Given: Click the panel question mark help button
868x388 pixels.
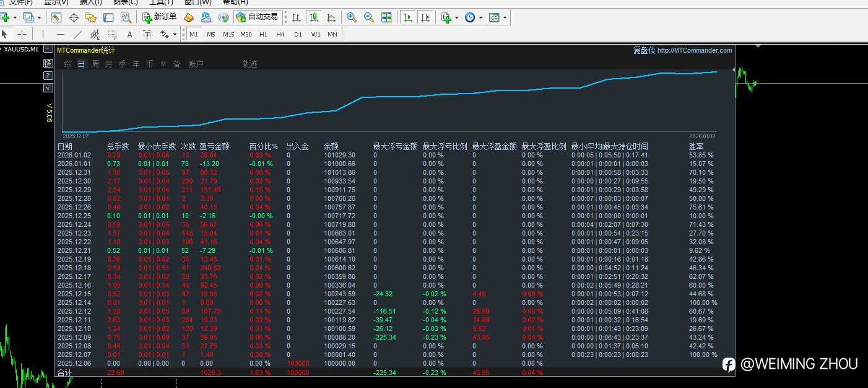Looking at the screenshot, I should click(48, 76).
